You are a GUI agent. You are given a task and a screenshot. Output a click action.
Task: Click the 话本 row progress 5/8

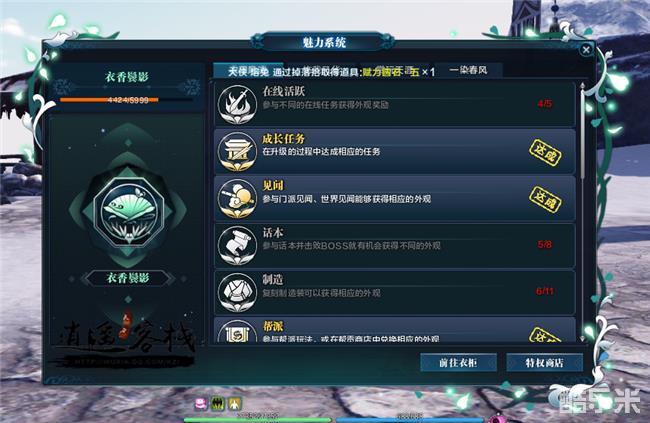pos(544,245)
